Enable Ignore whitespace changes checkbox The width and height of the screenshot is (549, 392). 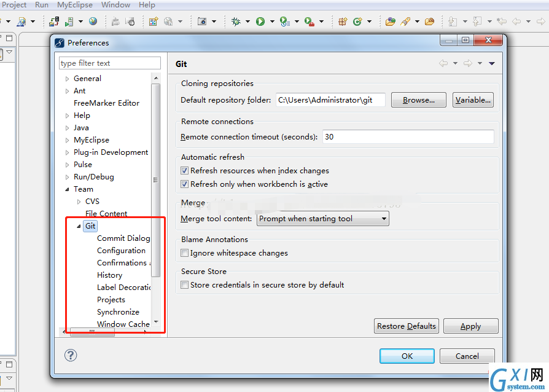[184, 253]
